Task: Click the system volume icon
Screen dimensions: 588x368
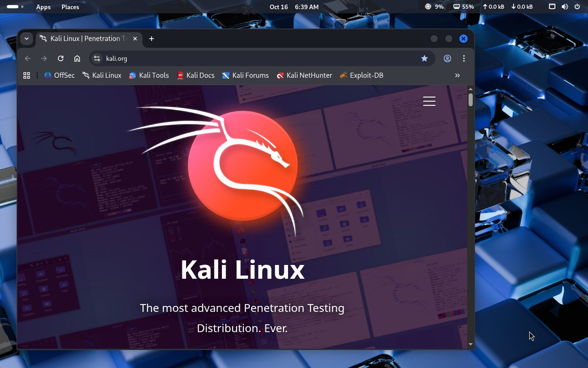Action: tap(565, 7)
